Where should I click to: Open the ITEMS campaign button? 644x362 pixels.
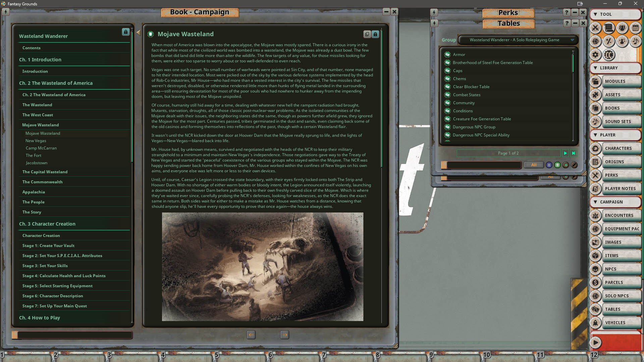coord(622,255)
